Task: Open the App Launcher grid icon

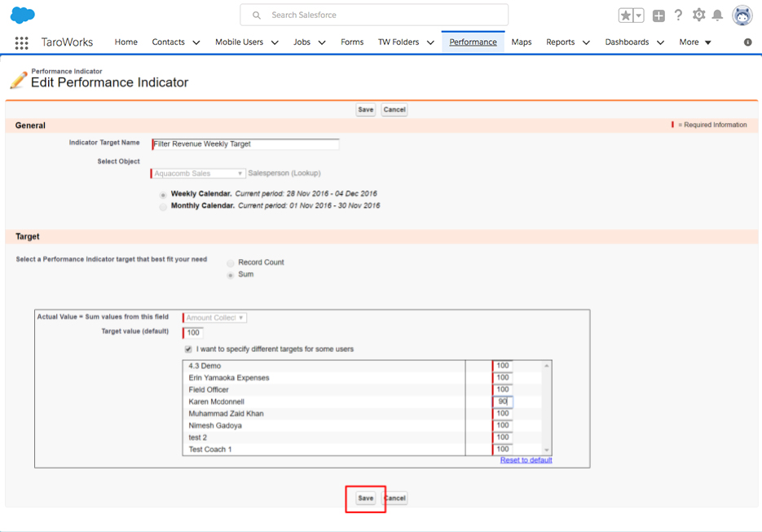Action: pyautogui.click(x=22, y=42)
